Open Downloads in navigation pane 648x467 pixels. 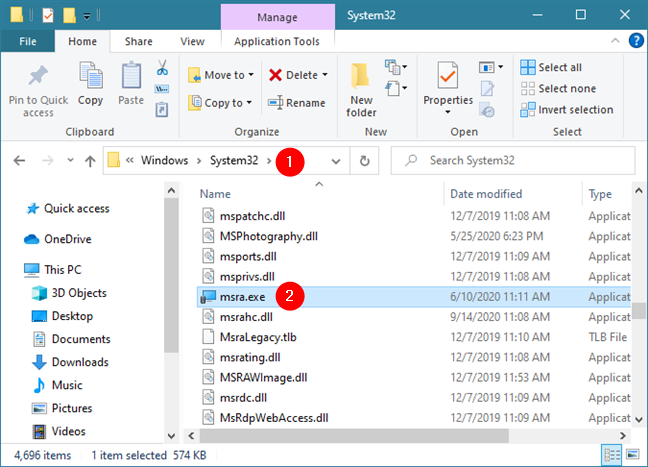pos(70,362)
